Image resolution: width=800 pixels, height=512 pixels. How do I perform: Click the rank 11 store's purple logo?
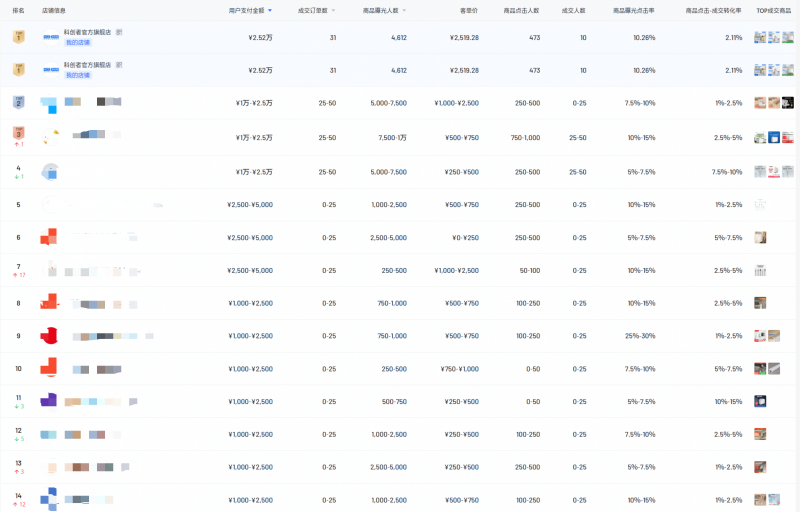tap(48, 400)
